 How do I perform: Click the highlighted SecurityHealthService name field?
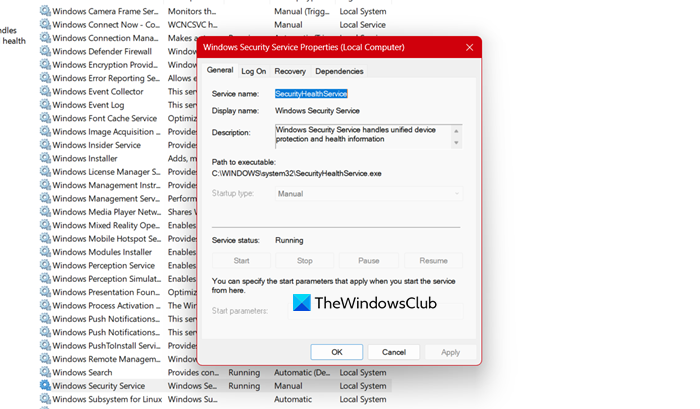click(x=311, y=93)
